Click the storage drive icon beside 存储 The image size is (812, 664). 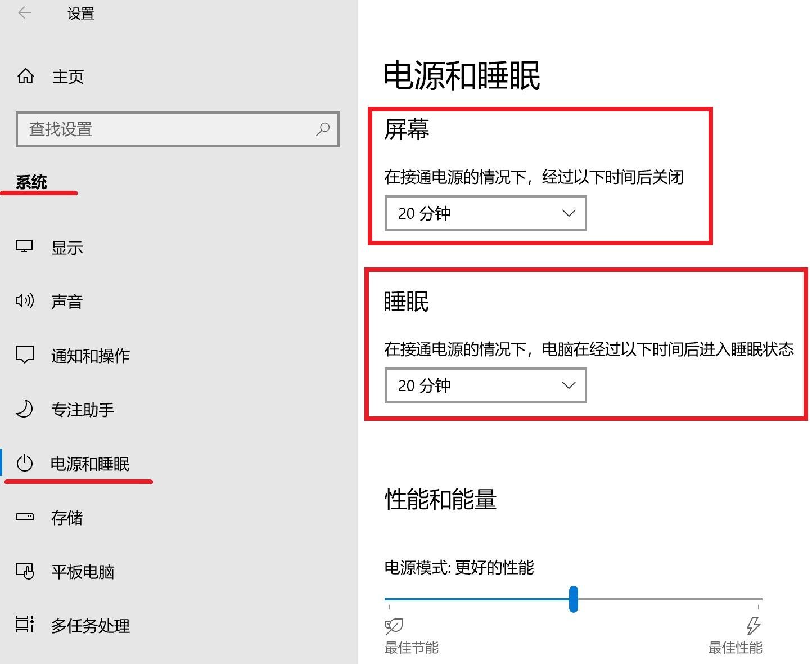pos(25,517)
